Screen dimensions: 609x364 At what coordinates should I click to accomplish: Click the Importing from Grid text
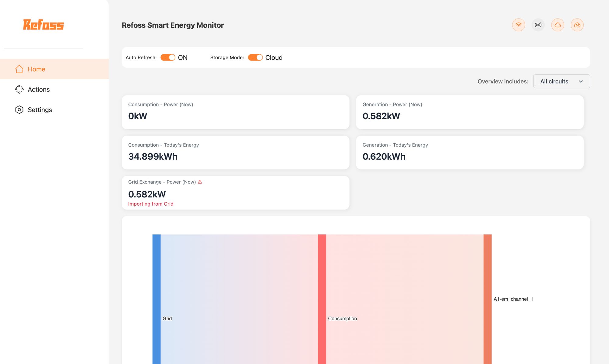tap(151, 204)
